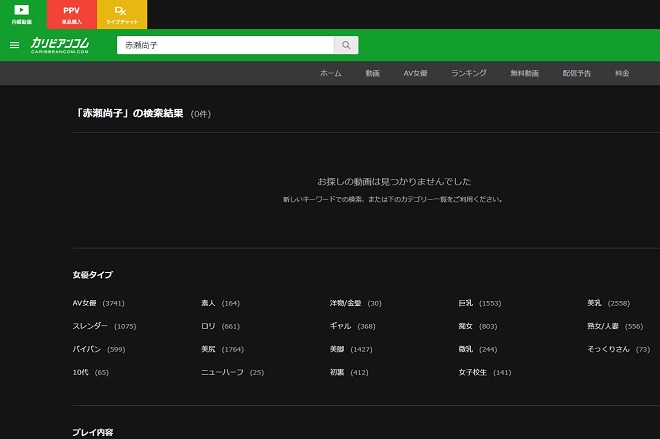Open the hamburger menu icon
Viewport: 660px width, 439px height.
pos(14,45)
